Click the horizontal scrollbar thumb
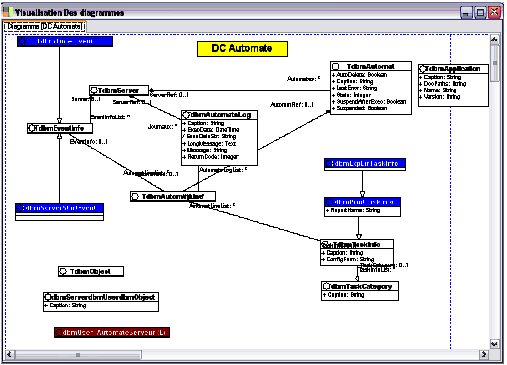Viewport: 507px width, 365px height. coord(78,354)
